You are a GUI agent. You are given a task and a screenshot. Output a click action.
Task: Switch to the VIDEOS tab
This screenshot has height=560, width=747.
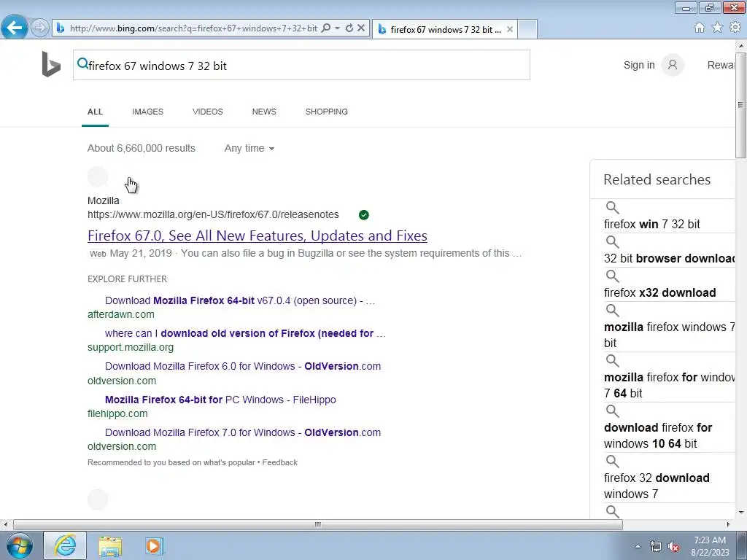click(x=208, y=112)
